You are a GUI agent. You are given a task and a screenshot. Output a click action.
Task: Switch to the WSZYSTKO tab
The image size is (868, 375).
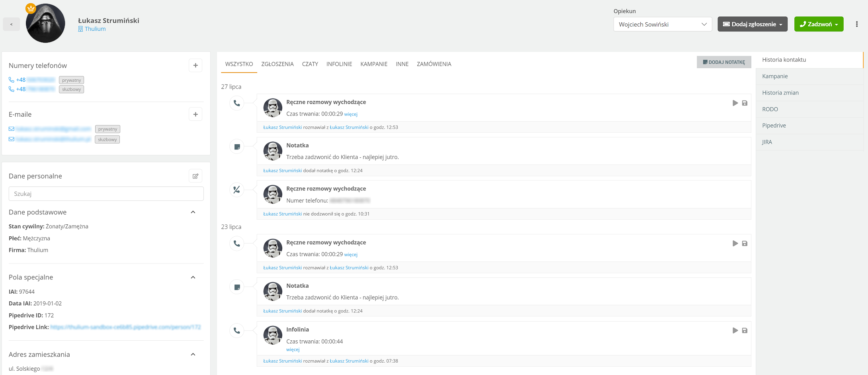pos(239,64)
